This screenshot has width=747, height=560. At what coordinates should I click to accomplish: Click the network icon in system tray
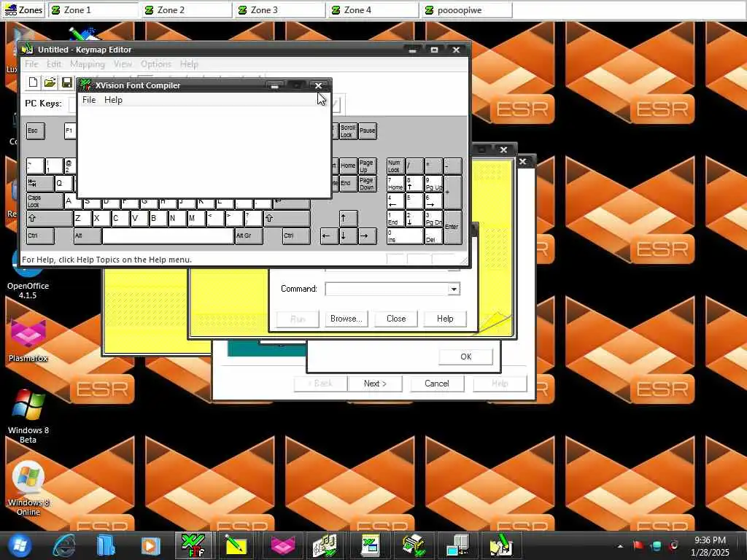click(656, 545)
